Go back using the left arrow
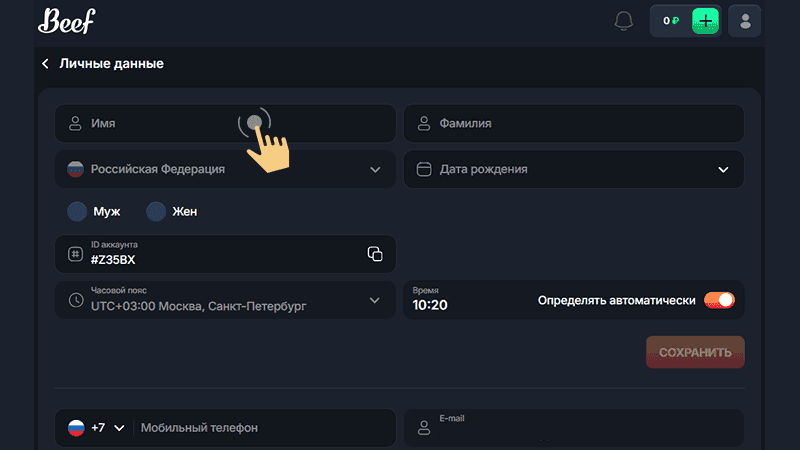 [x=45, y=64]
